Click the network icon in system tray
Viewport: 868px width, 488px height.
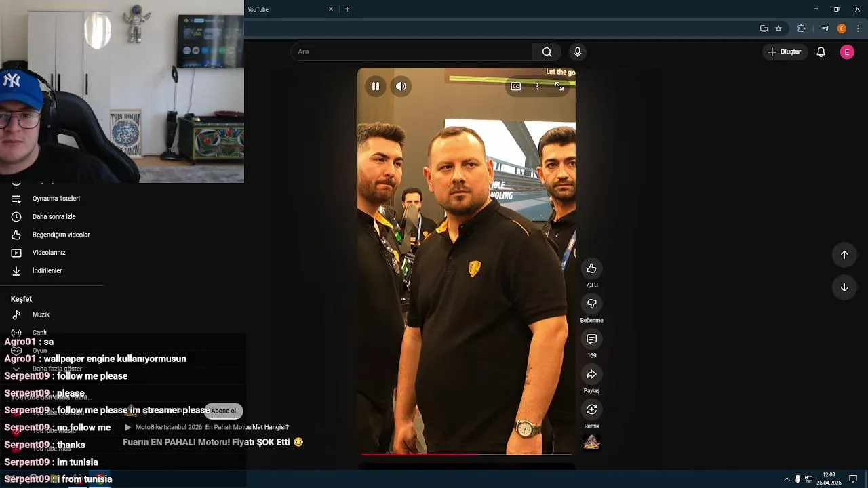808,479
